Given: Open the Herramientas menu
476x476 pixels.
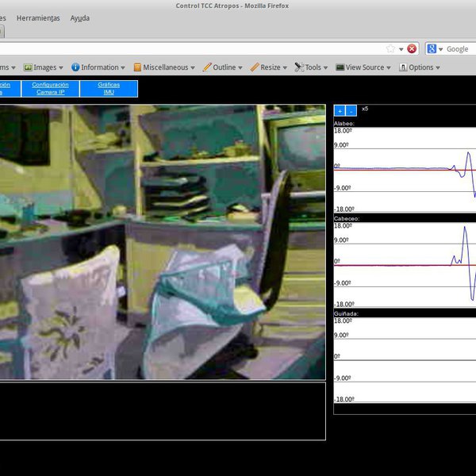Looking at the screenshot, I should [37, 17].
